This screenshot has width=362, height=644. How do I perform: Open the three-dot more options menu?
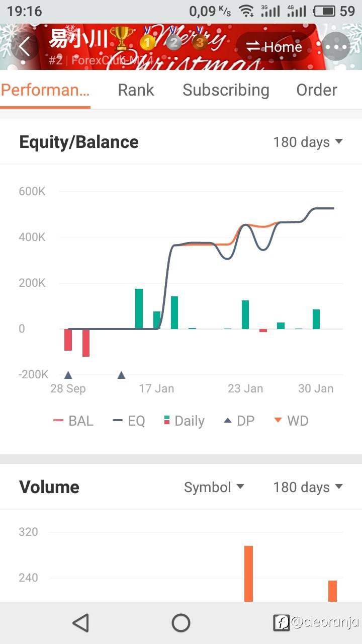[x=336, y=47]
